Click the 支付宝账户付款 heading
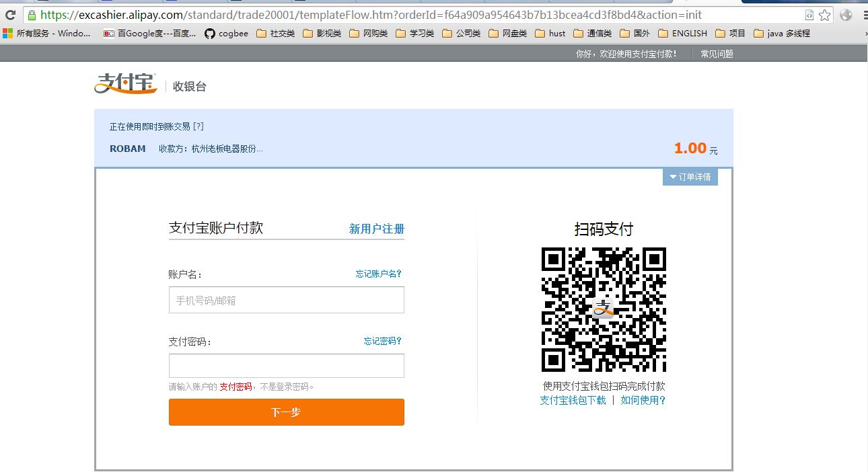Screen dimensions: 868x472 [216, 228]
